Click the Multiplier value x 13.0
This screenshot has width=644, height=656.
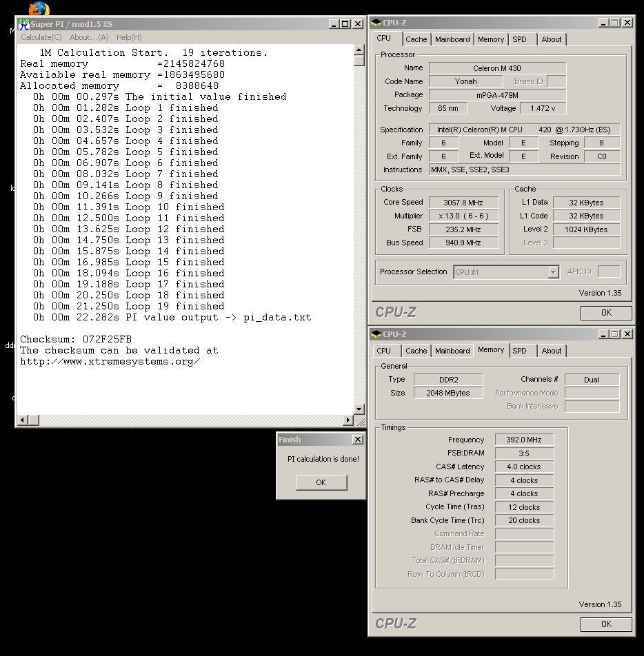(x=463, y=216)
